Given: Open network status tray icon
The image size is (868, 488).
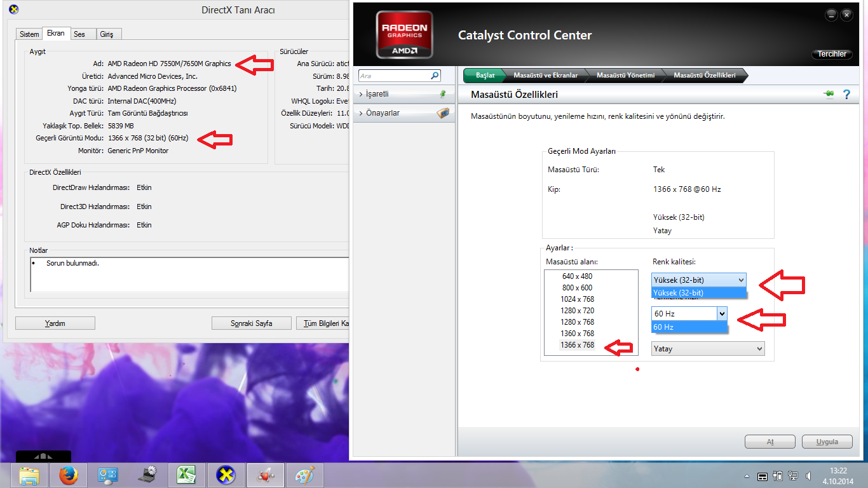Looking at the screenshot, I should click(793, 475).
